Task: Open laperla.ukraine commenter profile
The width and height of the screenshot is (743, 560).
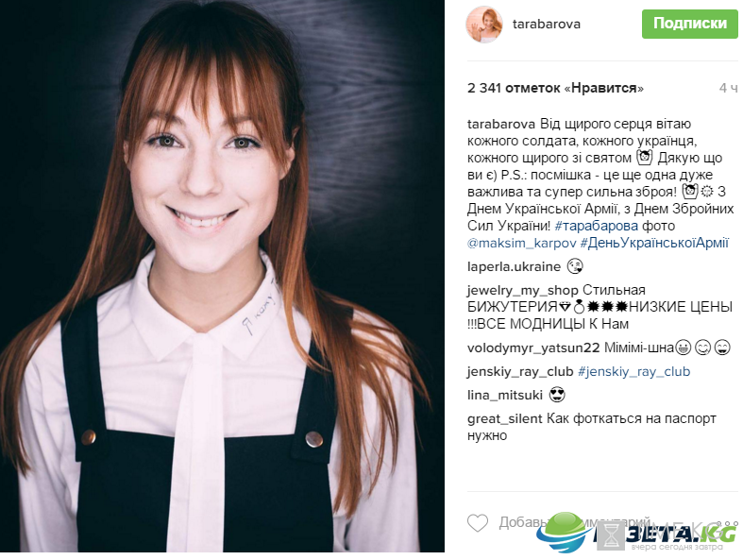Action: coord(514,266)
